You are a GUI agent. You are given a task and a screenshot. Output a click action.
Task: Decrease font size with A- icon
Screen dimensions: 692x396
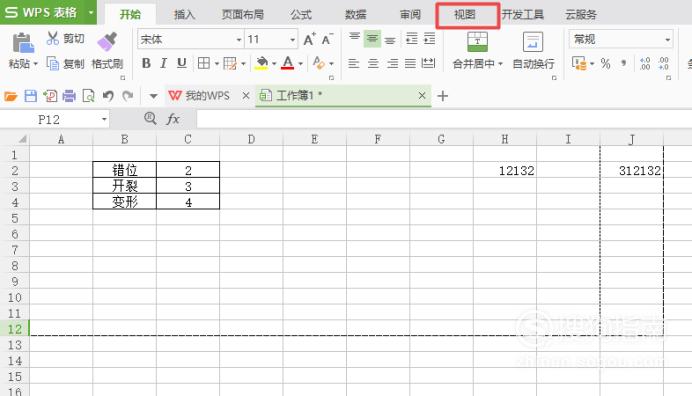[x=327, y=39]
